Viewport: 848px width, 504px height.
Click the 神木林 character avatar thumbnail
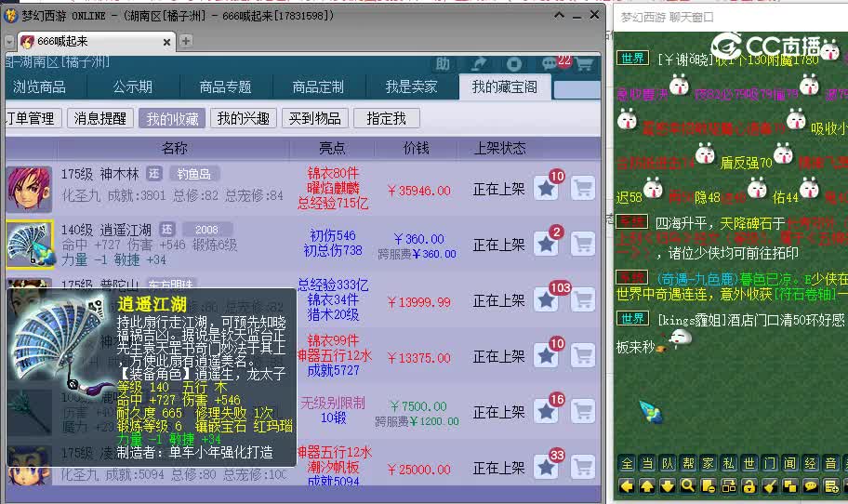pyautogui.click(x=29, y=189)
